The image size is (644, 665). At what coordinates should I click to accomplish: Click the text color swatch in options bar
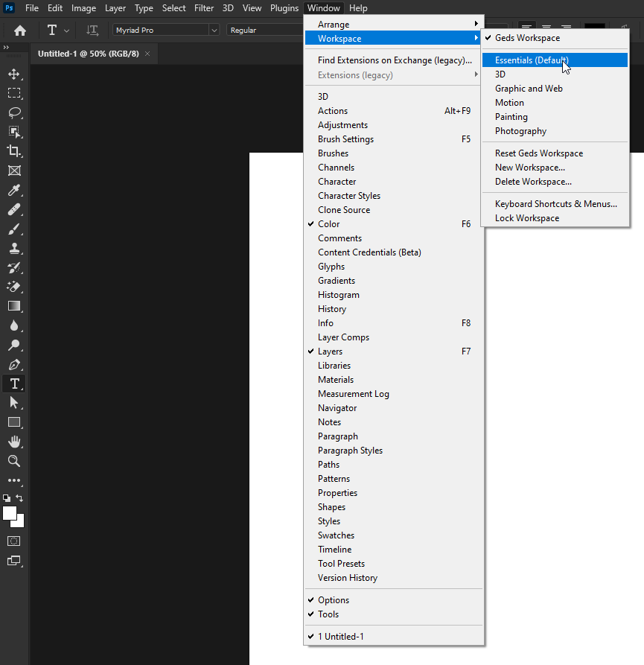point(594,26)
